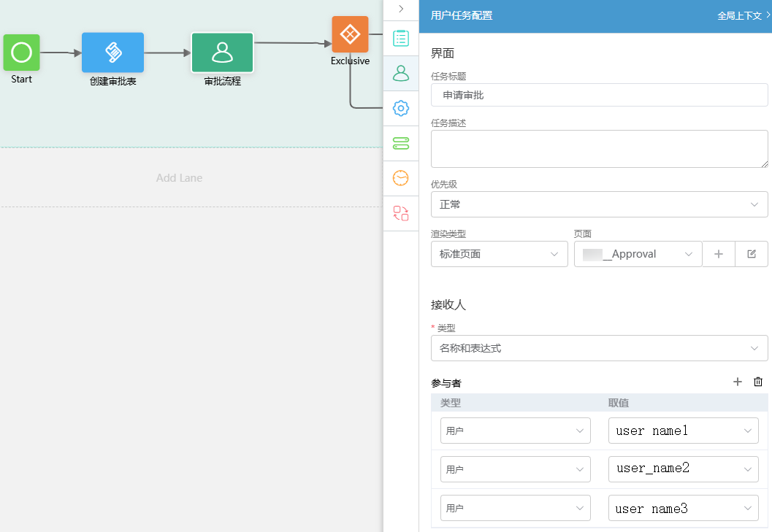Click the 接收人 section heading

[x=448, y=304]
